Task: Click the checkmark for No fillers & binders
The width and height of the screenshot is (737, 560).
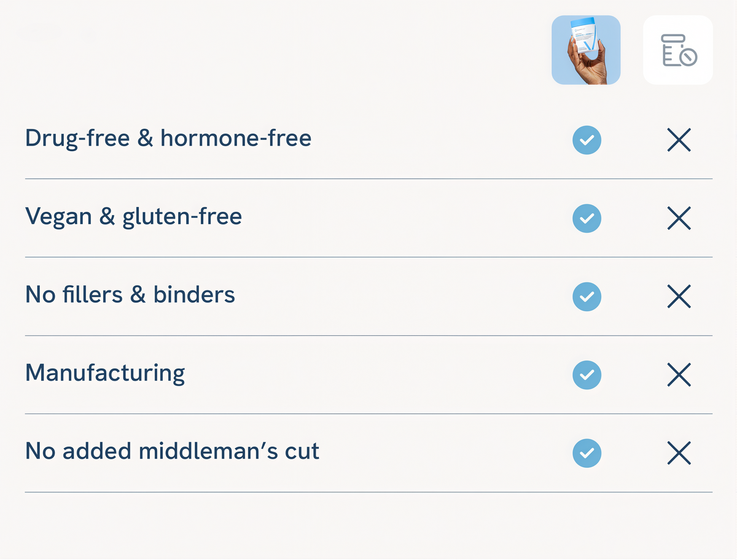Action: (x=587, y=297)
